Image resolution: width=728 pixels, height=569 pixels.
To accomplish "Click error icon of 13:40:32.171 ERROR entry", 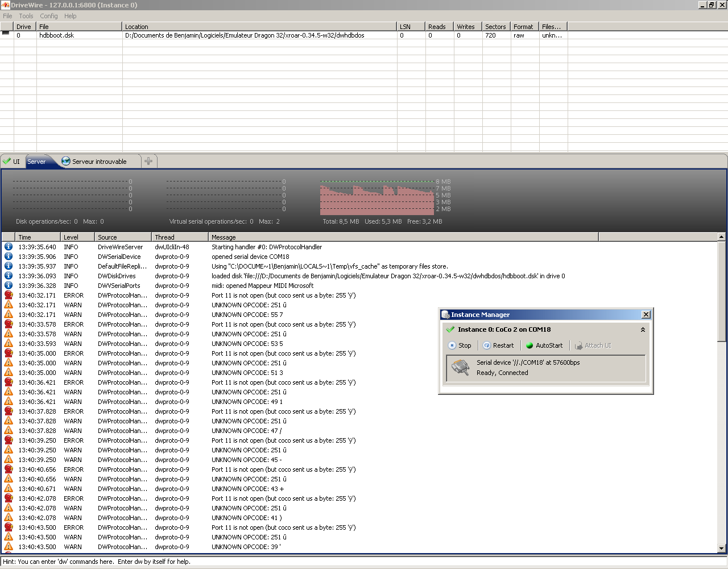I will [9, 295].
